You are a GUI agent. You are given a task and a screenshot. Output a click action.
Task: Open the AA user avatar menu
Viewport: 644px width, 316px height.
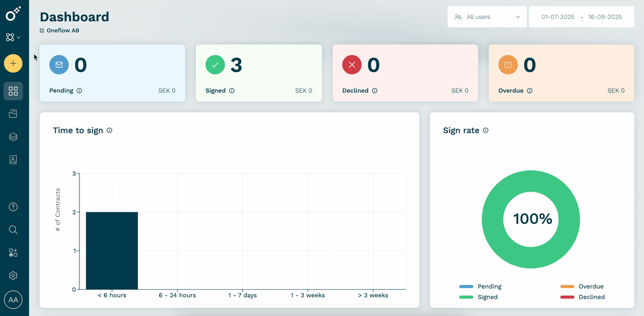point(13,300)
